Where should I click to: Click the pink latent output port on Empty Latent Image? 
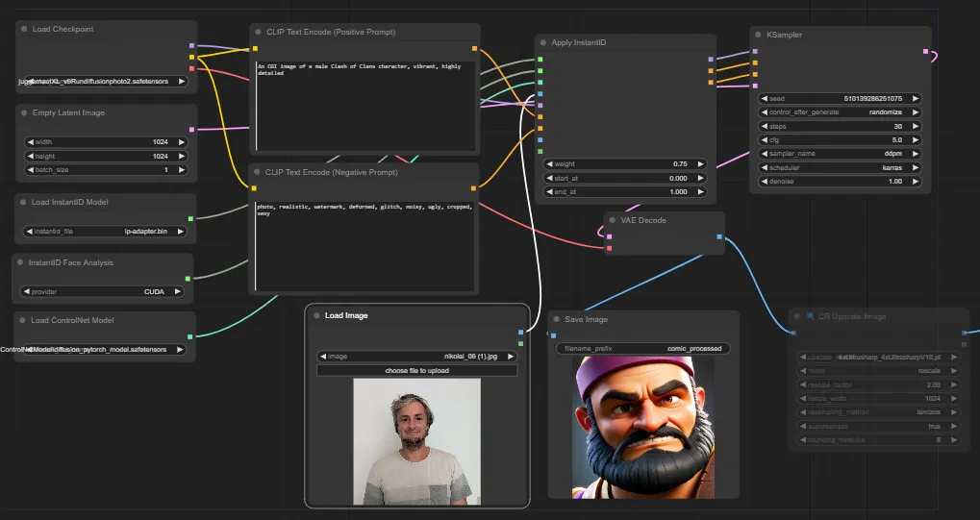point(192,130)
